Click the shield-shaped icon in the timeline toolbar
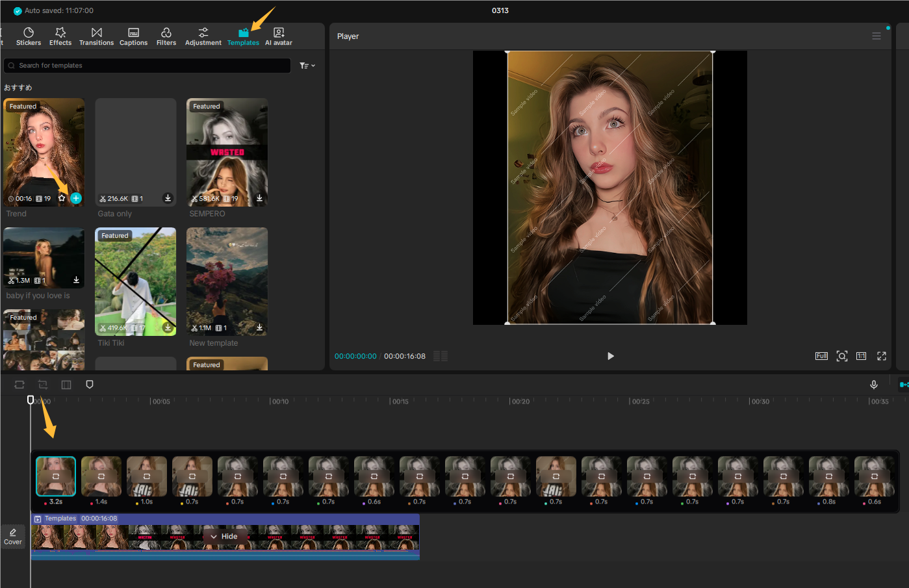Viewport: 909px width, 588px height. [x=89, y=384]
